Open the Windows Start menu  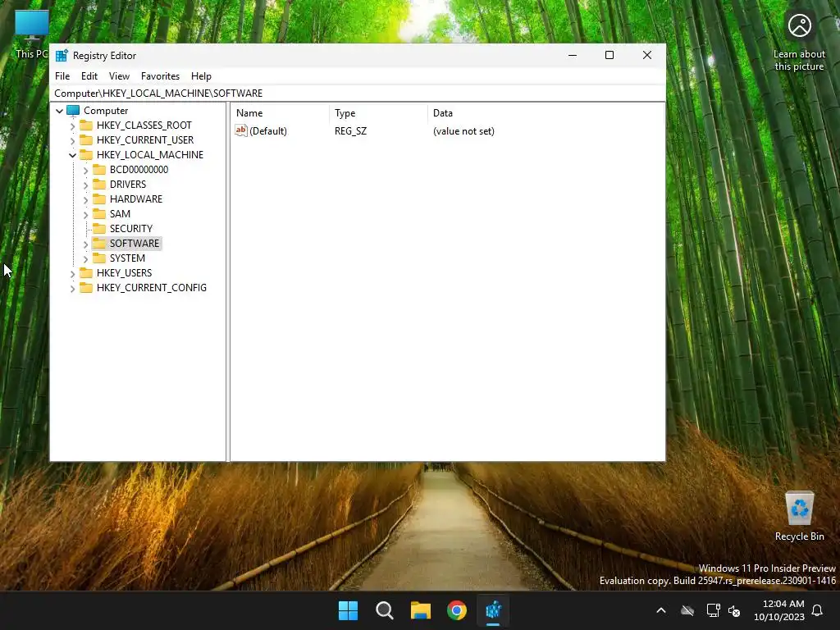click(348, 610)
